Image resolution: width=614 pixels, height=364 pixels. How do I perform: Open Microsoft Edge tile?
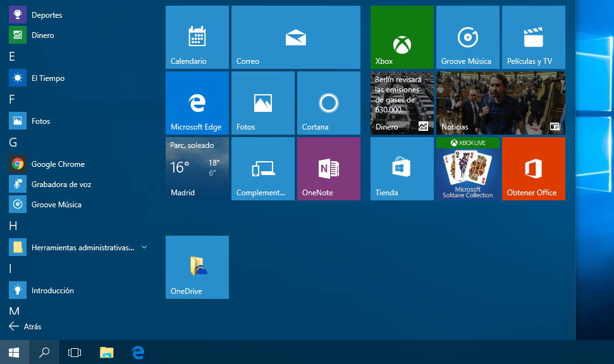[197, 103]
